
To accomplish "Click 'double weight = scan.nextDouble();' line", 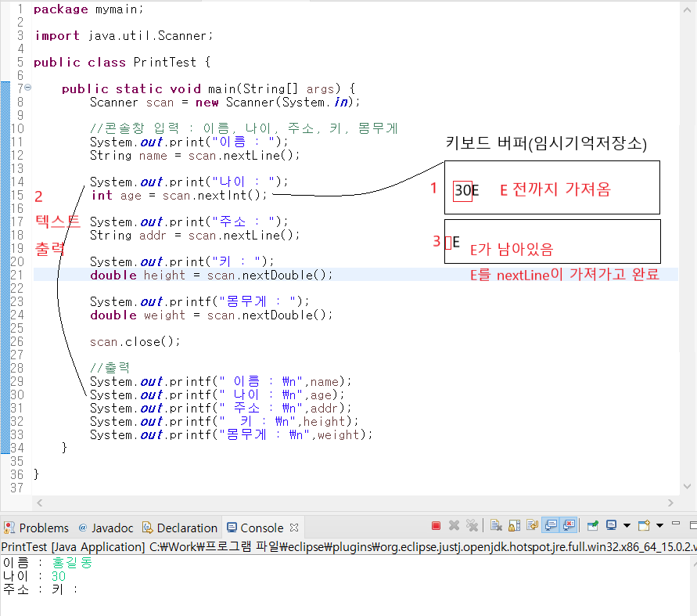I will pos(211,315).
